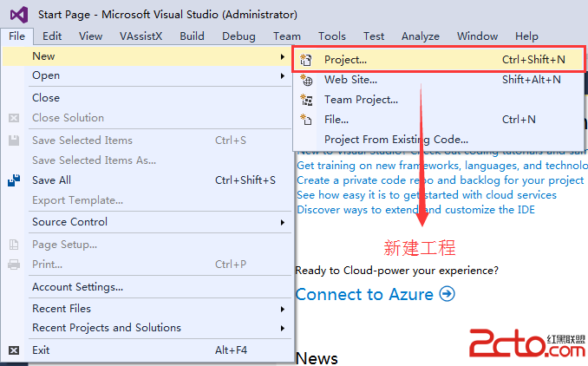The height and width of the screenshot is (366, 588).
Task: Open 'Get training on new frameworks' link
Action: pyautogui.click(x=442, y=166)
